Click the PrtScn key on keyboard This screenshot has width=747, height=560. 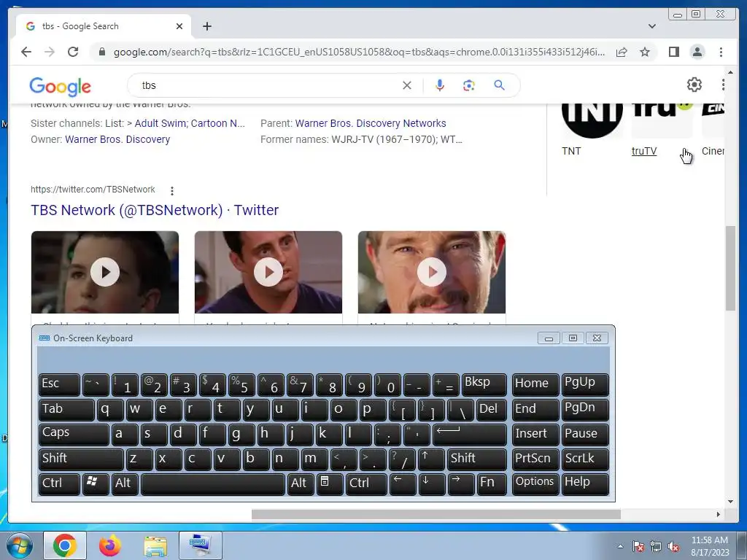535,459
